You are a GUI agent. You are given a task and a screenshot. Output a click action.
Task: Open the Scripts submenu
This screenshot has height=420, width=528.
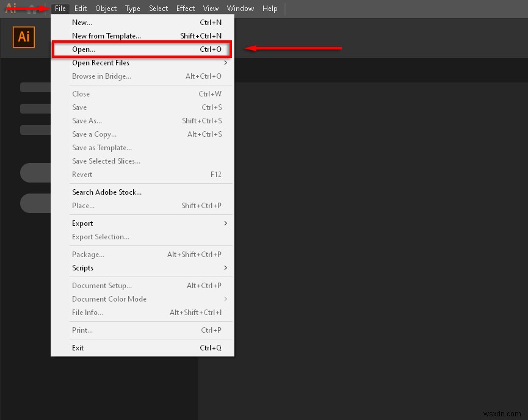(x=82, y=268)
